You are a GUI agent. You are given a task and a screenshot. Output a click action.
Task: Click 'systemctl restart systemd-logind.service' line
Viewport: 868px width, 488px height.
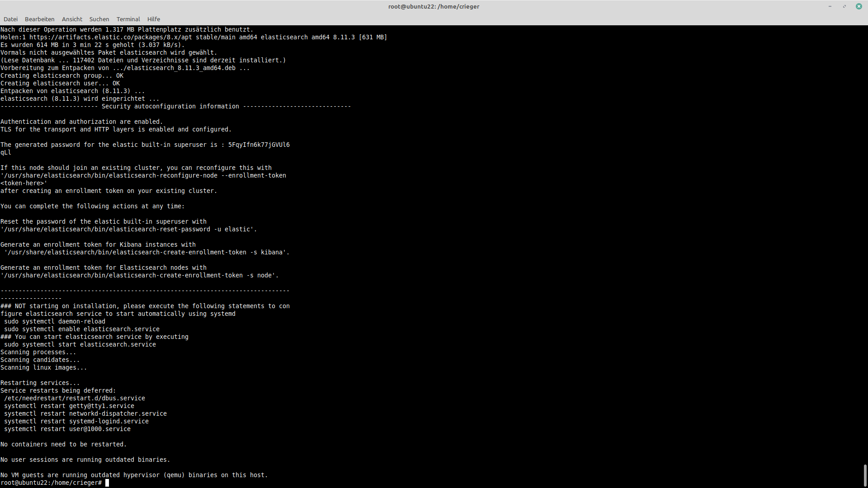(x=76, y=421)
